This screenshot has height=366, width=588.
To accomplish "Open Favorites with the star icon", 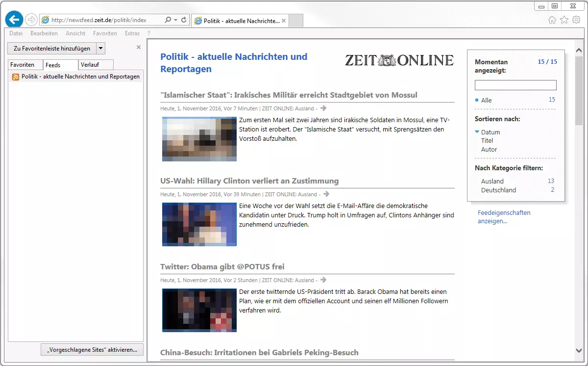I will pyautogui.click(x=564, y=20).
